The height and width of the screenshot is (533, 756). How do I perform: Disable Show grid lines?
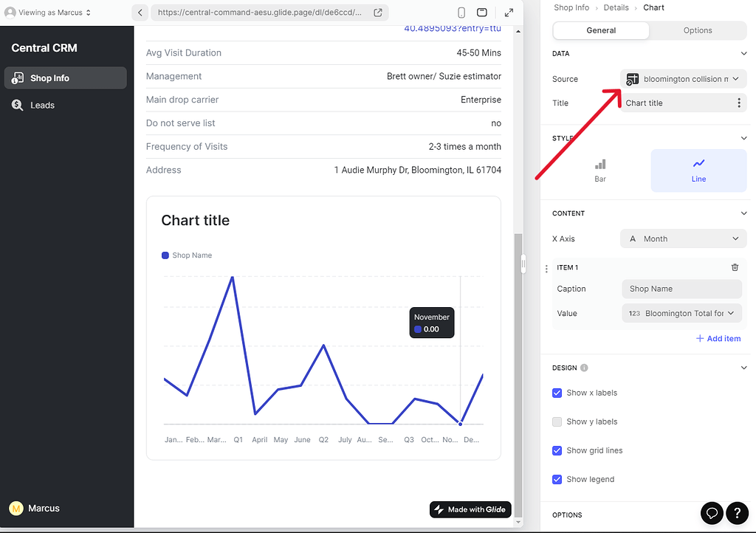557,450
